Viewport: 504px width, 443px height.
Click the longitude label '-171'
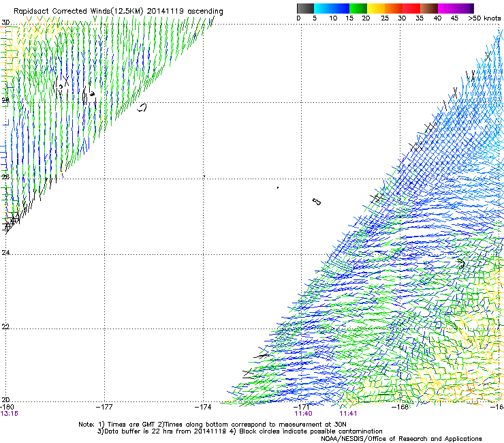point(301,407)
